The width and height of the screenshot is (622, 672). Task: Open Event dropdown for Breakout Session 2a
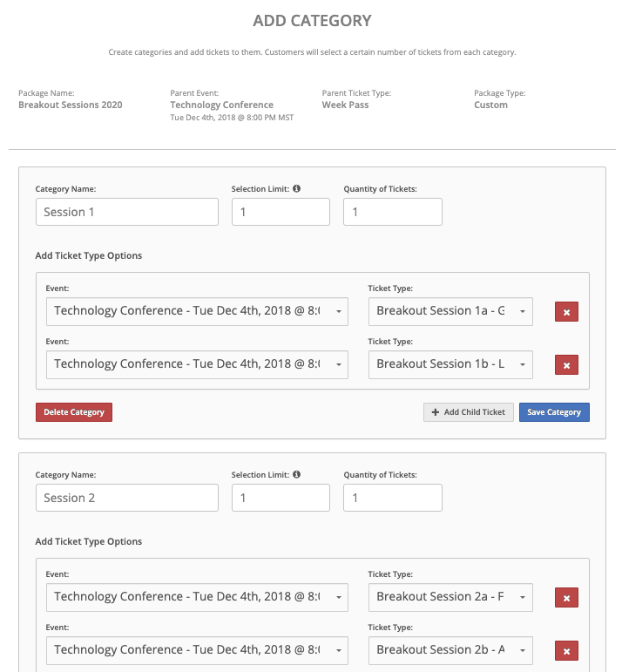point(197,597)
